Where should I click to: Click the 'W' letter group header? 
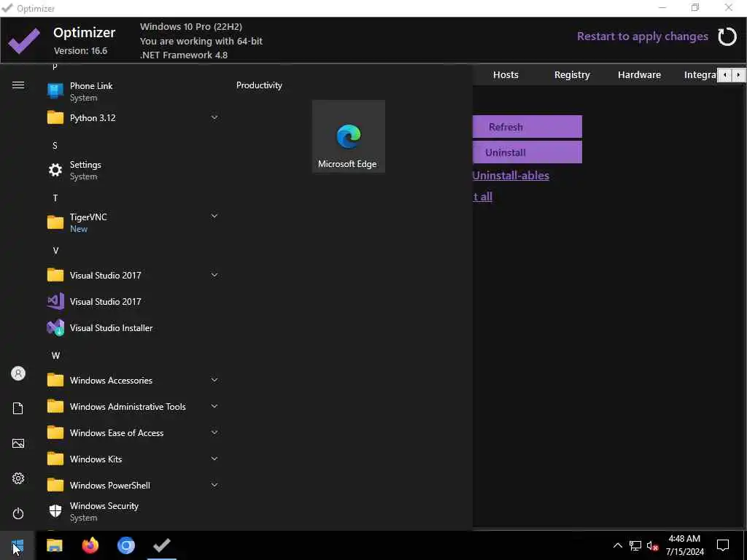(55, 355)
